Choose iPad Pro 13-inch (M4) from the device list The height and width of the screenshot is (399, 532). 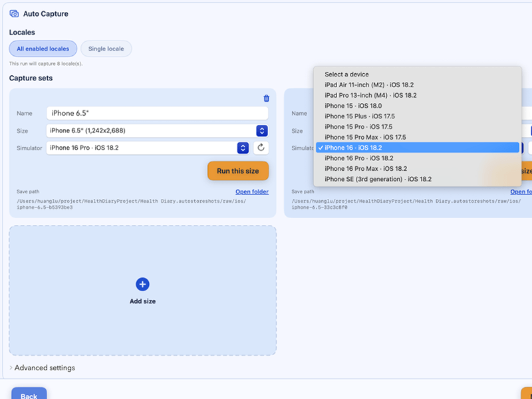[418, 95]
